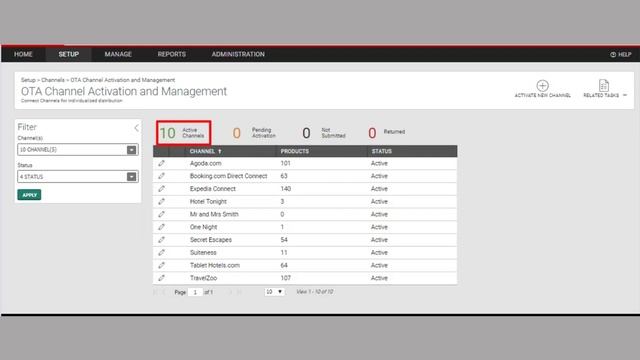Go to the Home menu
640x360 pixels.
click(x=23, y=54)
